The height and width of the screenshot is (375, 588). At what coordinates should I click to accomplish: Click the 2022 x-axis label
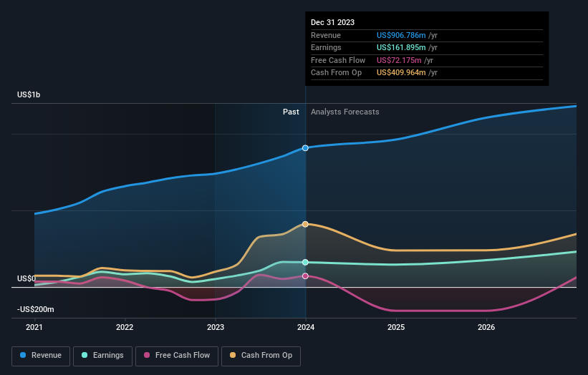(125, 327)
